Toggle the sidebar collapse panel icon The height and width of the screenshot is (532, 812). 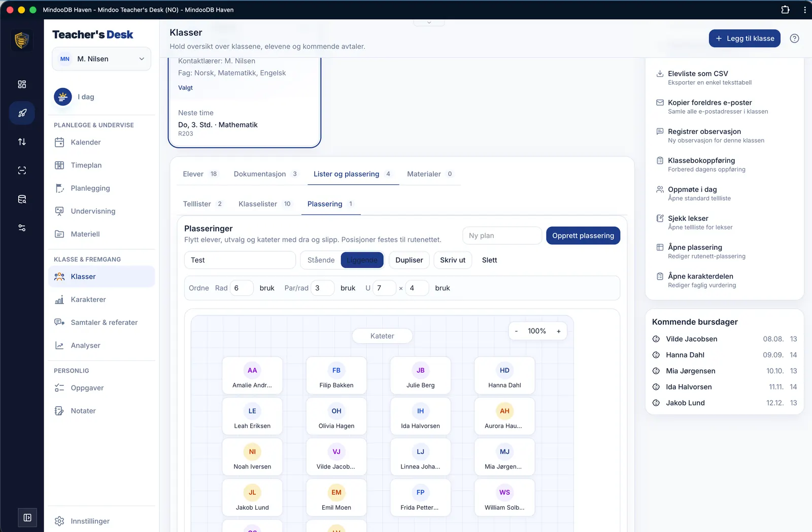(27, 517)
